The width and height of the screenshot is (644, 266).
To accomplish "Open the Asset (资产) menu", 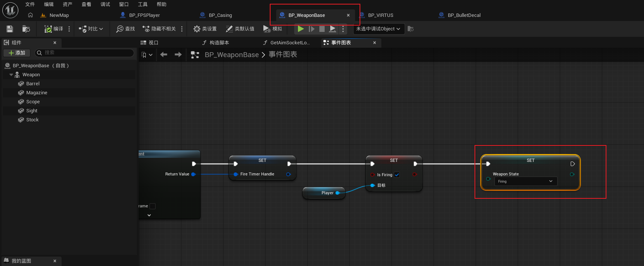I will coord(68,5).
